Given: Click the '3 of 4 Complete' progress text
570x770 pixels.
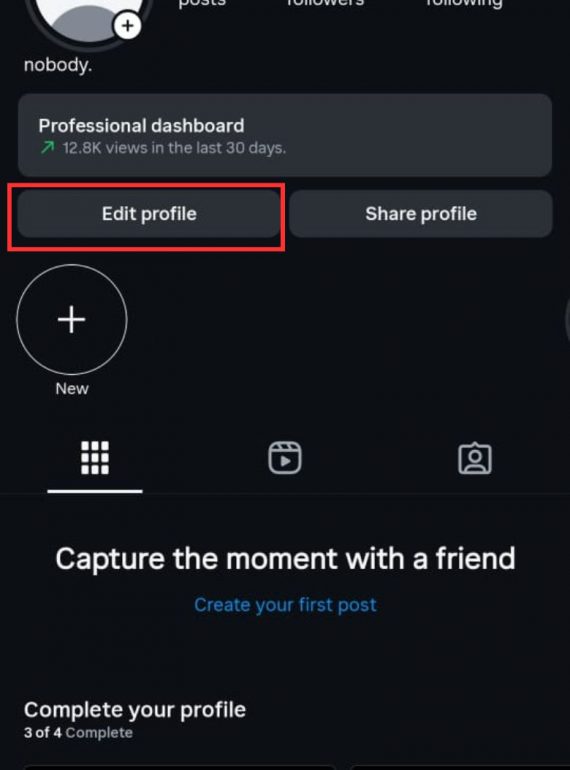Looking at the screenshot, I should (79, 733).
